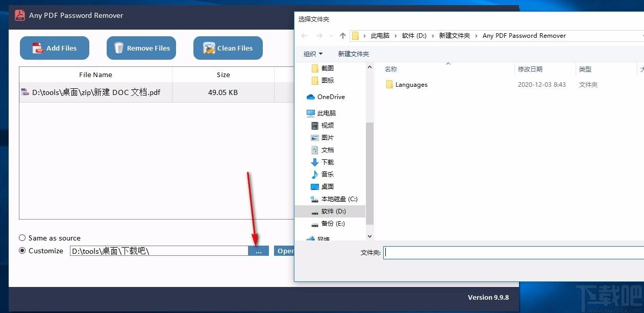Click the Languages folder icon
The height and width of the screenshot is (313, 644).
(389, 85)
